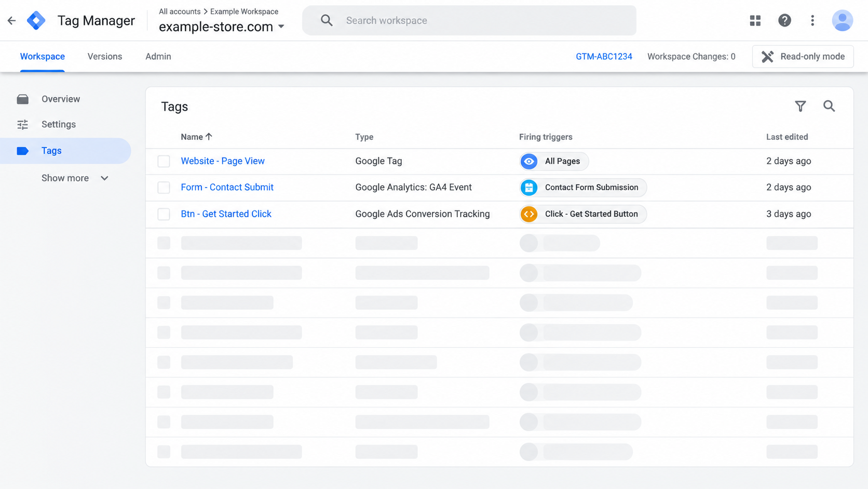Click the Read-only mode tools icon
This screenshot has height=489, width=868.
pos(767,57)
